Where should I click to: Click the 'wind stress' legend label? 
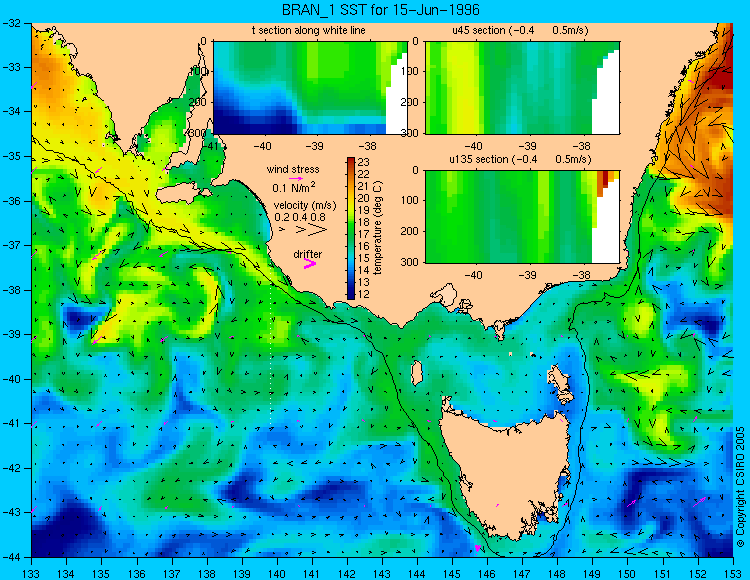click(x=293, y=169)
